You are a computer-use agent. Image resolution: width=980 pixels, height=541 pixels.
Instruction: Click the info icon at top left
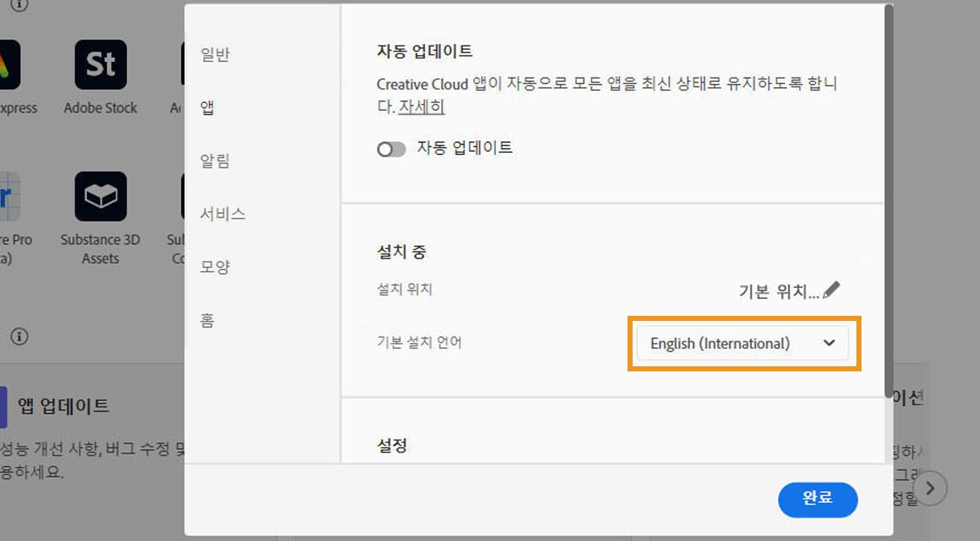[x=18, y=6]
